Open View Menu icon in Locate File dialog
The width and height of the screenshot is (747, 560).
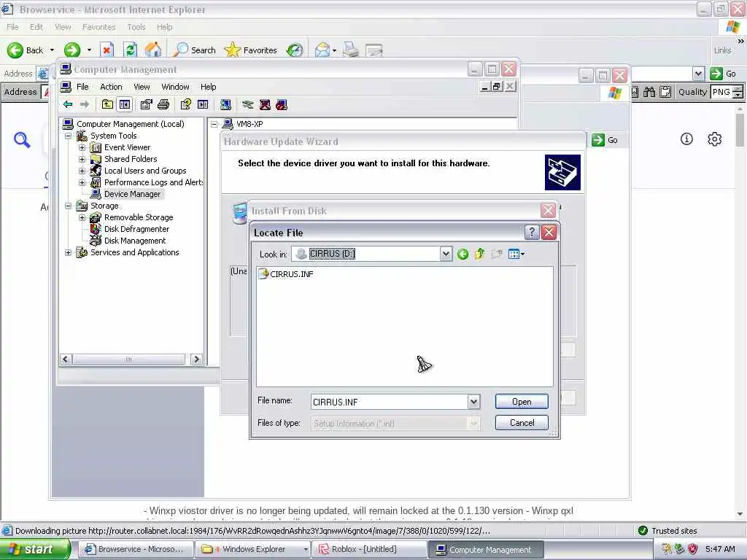click(x=516, y=254)
